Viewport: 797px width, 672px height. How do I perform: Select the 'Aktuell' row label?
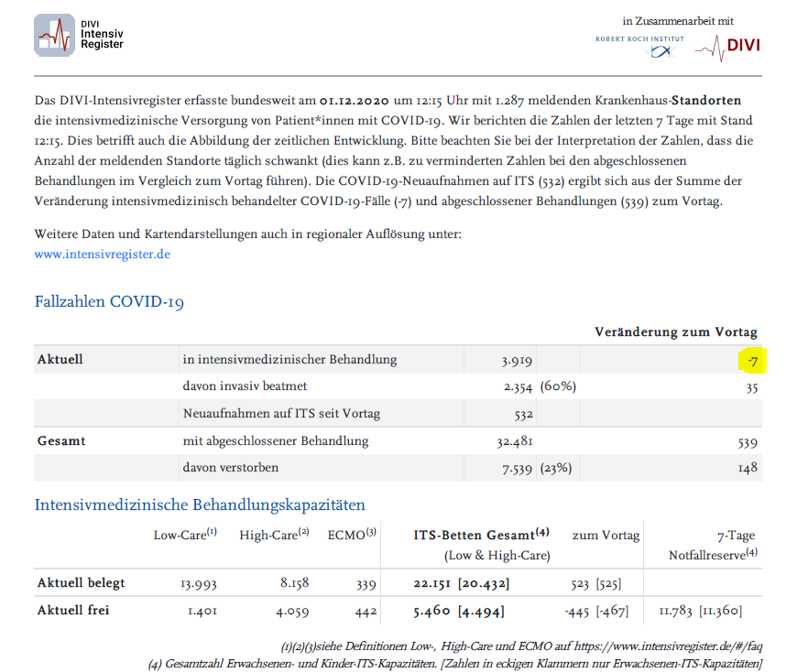pyautogui.click(x=60, y=360)
